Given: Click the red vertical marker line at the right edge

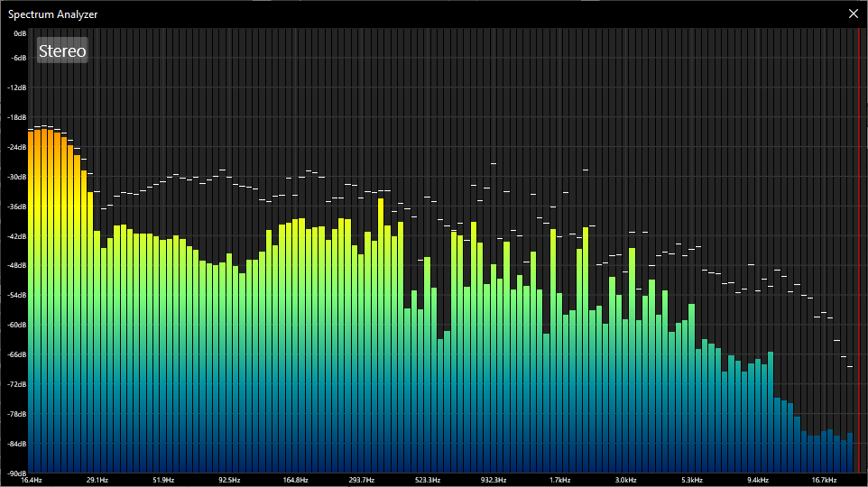Looking at the screenshot, I should 859,251.
